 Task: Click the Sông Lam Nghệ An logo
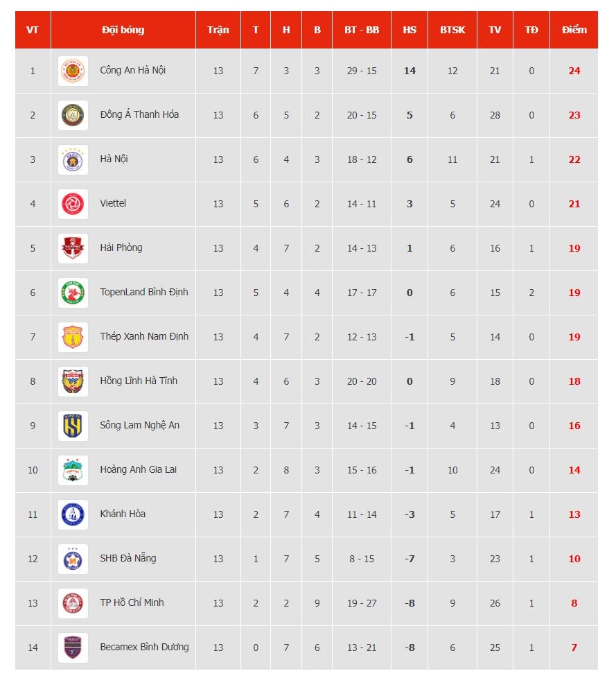73,426
